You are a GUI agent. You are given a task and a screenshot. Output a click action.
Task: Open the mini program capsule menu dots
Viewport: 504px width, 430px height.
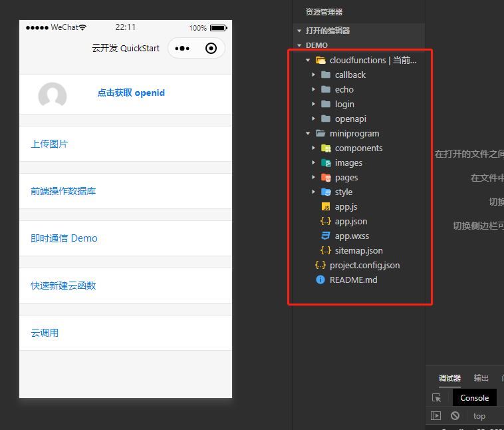[x=182, y=49]
